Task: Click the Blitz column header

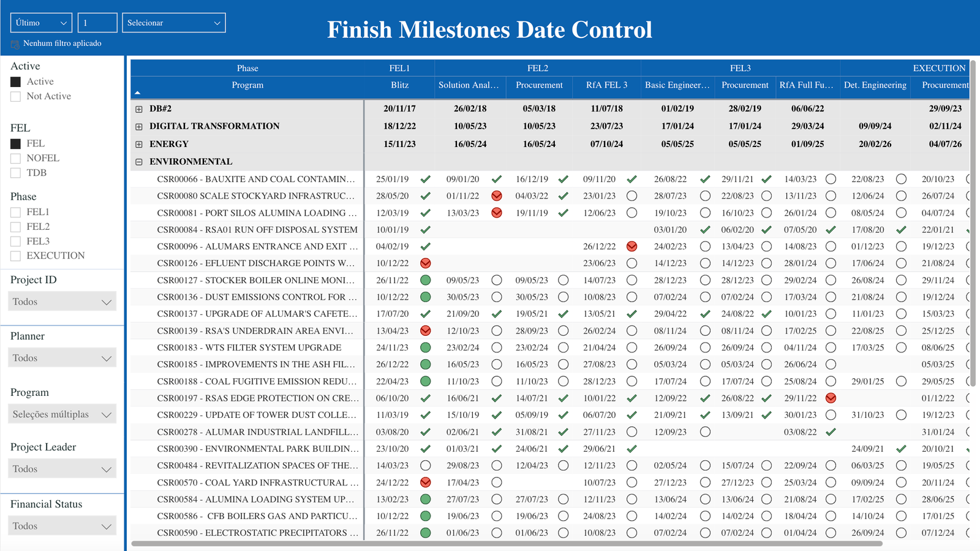Action: point(399,85)
